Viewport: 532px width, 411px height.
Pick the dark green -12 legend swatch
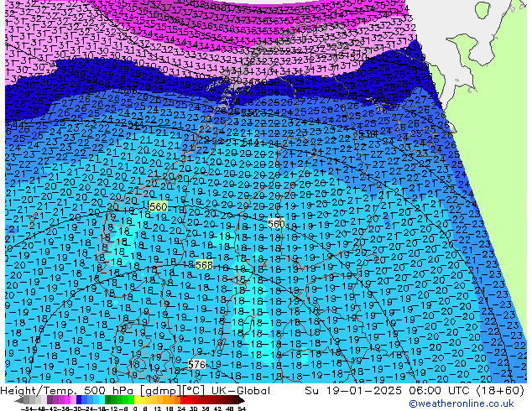108,399
